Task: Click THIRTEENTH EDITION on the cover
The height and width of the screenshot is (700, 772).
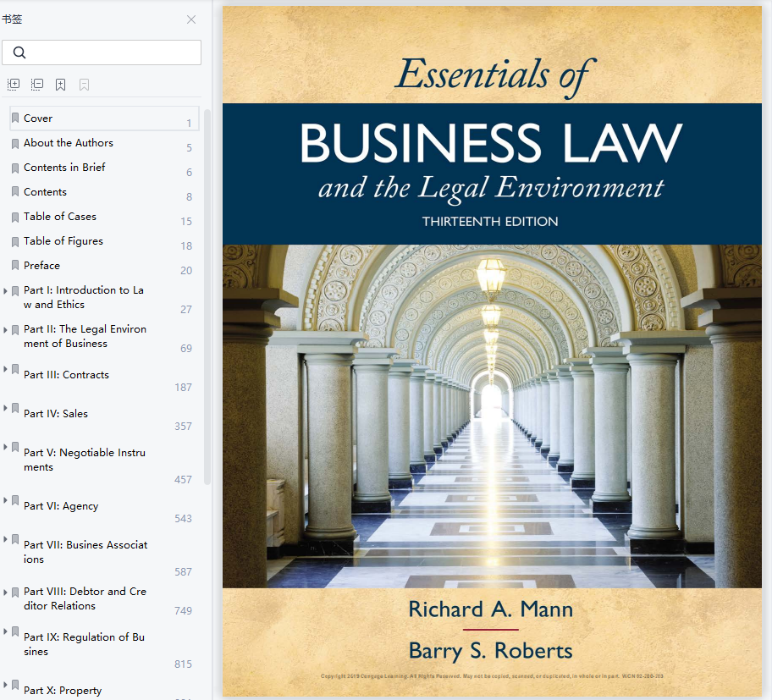Action: coord(490,222)
